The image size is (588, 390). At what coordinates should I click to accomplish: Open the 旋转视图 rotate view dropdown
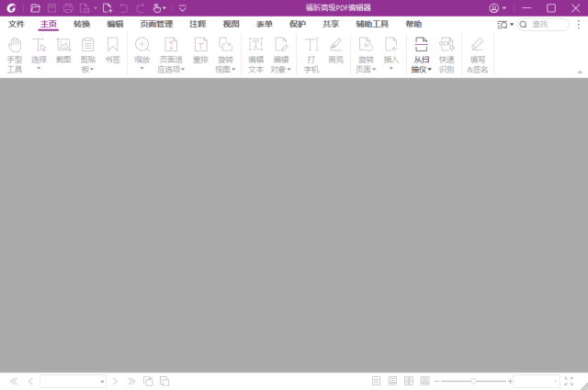click(225, 55)
